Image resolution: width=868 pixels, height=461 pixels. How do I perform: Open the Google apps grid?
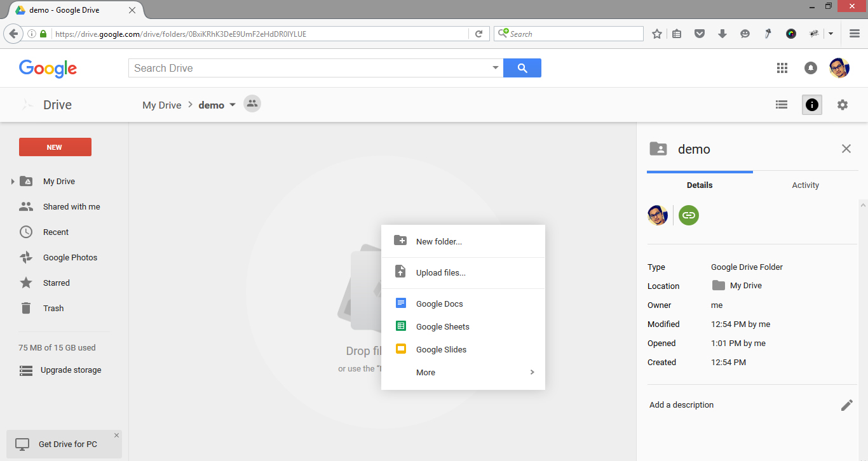(782, 68)
